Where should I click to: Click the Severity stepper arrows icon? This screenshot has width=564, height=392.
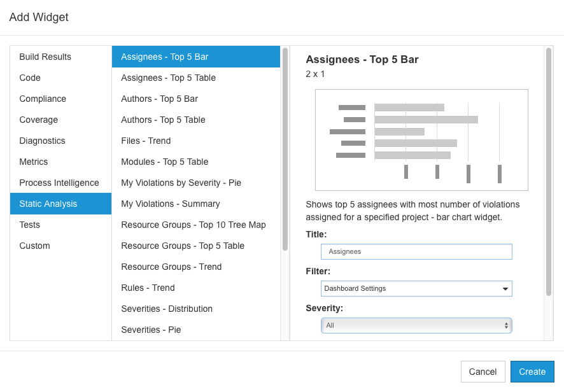[x=506, y=325]
